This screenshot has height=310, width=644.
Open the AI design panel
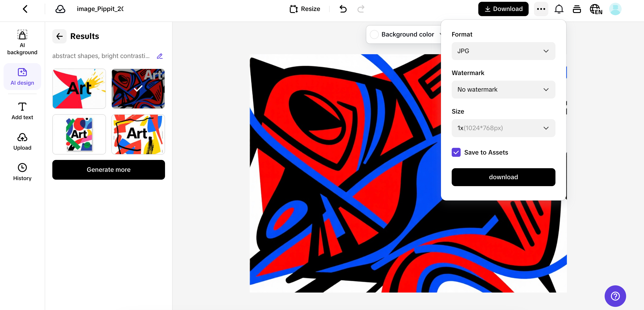22,76
